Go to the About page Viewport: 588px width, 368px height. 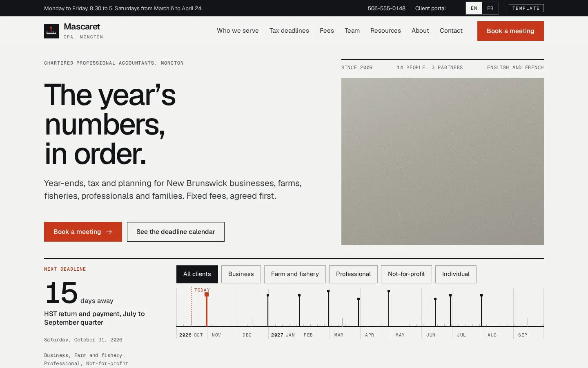pyautogui.click(x=420, y=31)
